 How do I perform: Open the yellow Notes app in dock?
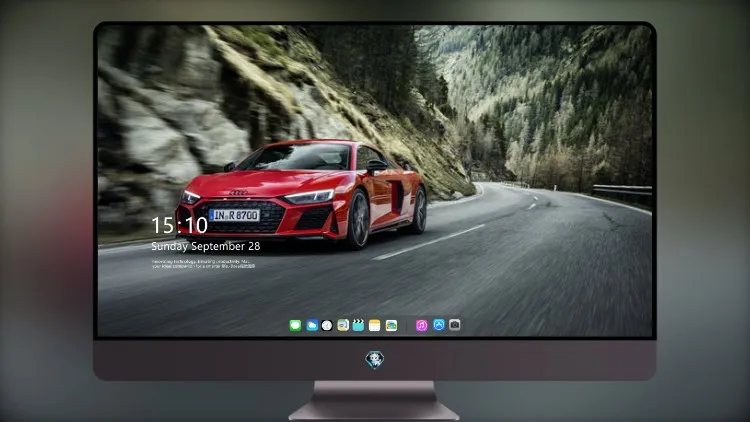click(375, 325)
